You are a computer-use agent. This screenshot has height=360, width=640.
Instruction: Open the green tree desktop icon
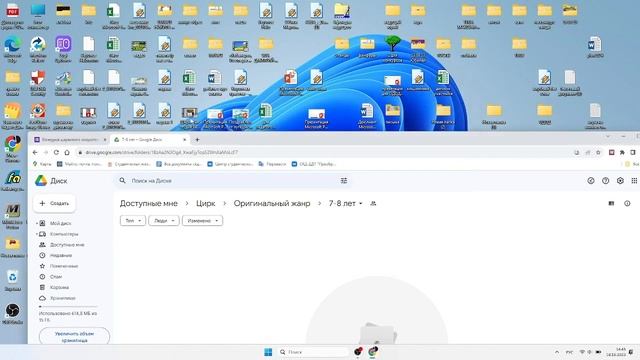[393, 48]
